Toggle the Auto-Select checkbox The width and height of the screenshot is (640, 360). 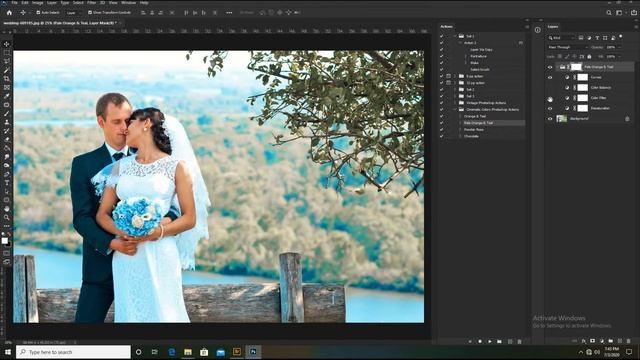coord(38,13)
